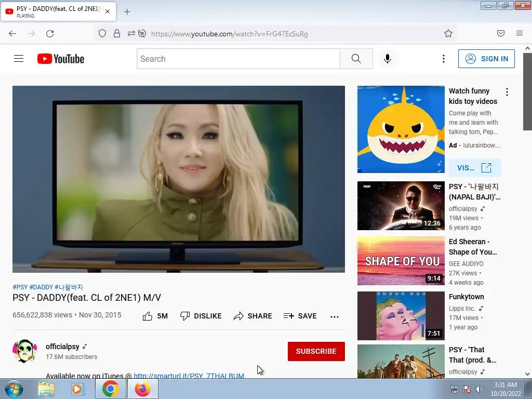
Task: Click the Watch funny kids toy videos title
Action: click(473, 96)
